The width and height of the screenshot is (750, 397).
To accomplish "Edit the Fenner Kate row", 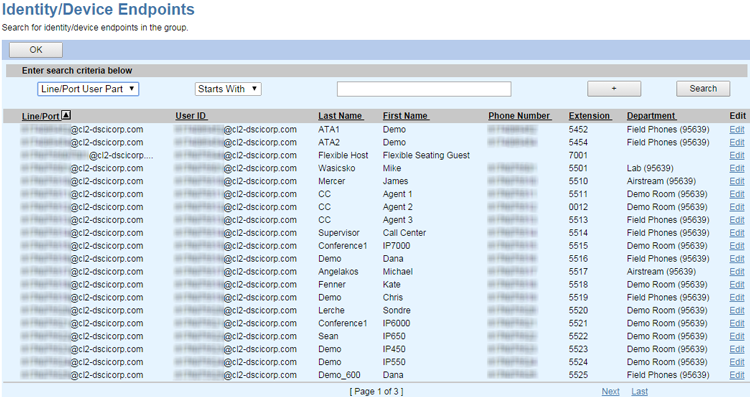I will 737,285.
